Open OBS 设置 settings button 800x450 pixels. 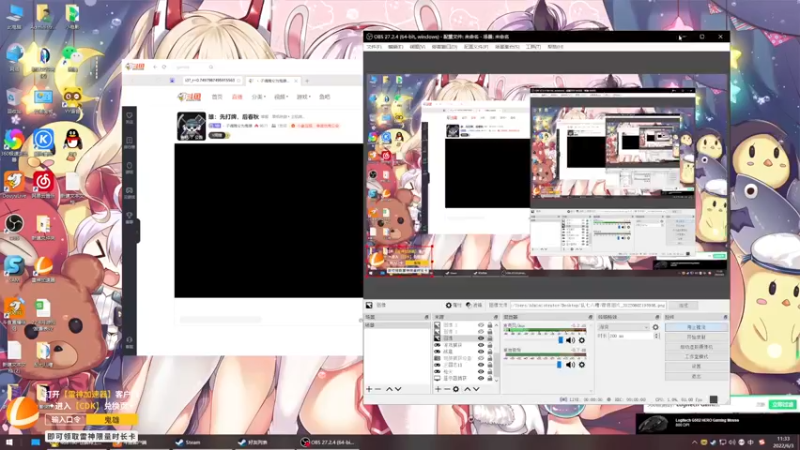pyautogui.click(x=696, y=366)
